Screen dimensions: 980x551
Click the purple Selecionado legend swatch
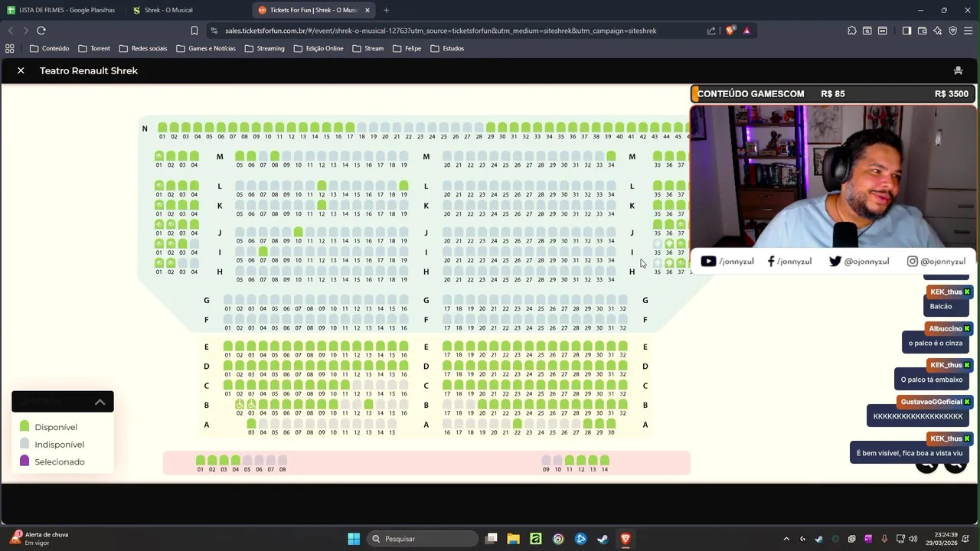click(x=24, y=461)
